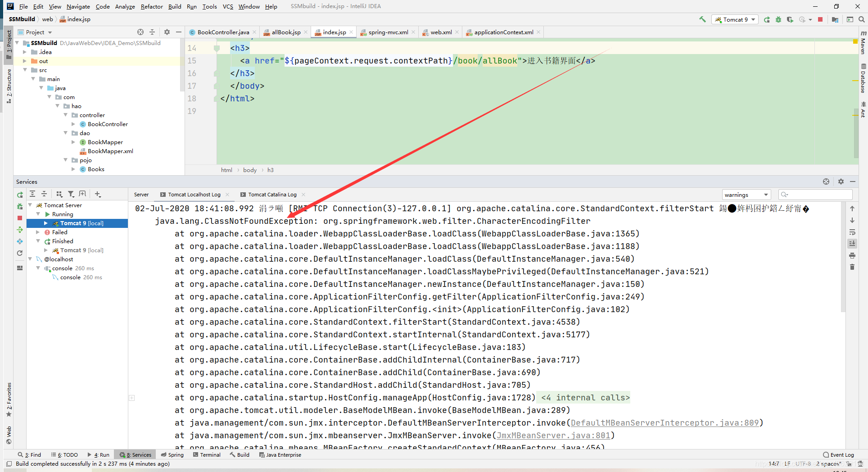The height and width of the screenshot is (472, 868).
Task: Locate current file in Project panel
Action: click(140, 32)
